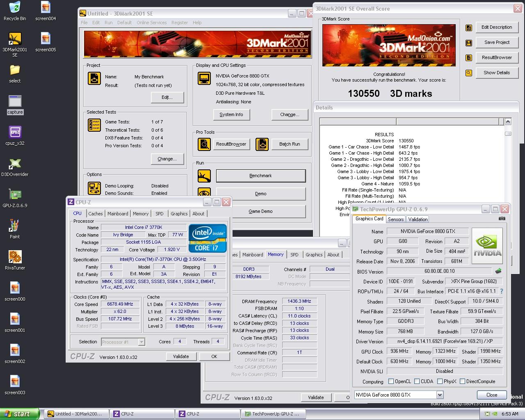Switch to the Sensors tab in GPU-Z
This screenshot has height=420, width=525.
[396, 219]
